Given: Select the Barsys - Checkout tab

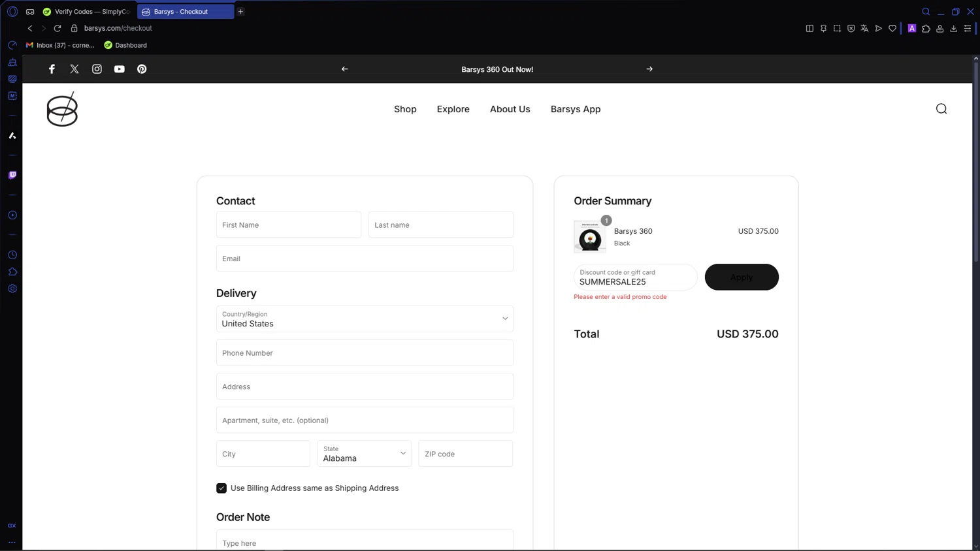Looking at the screenshot, I should [x=186, y=12].
